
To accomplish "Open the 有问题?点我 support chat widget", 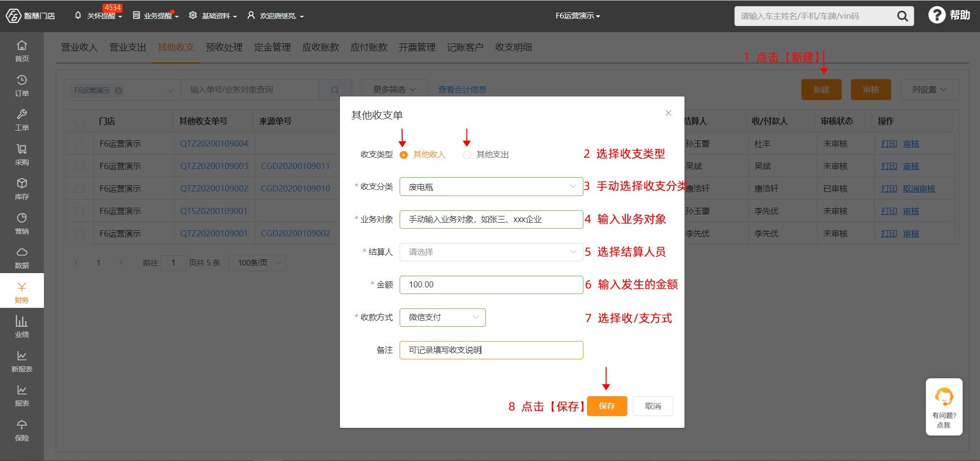I will pyautogui.click(x=944, y=407).
